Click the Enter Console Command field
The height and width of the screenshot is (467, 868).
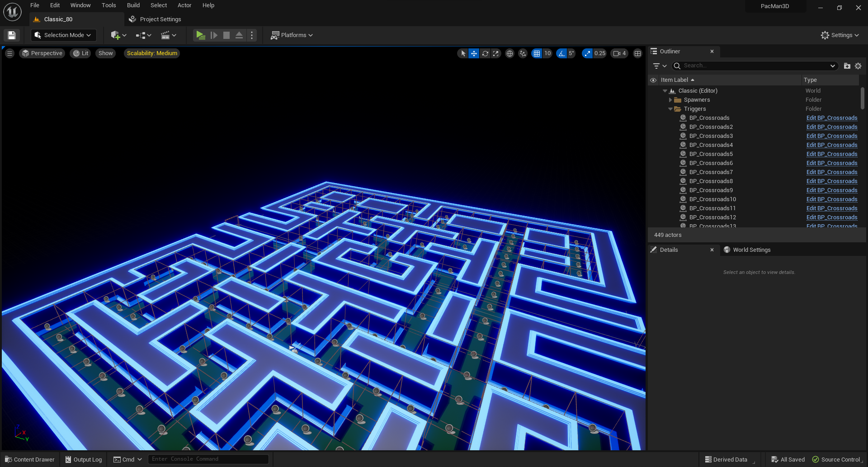coord(208,459)
